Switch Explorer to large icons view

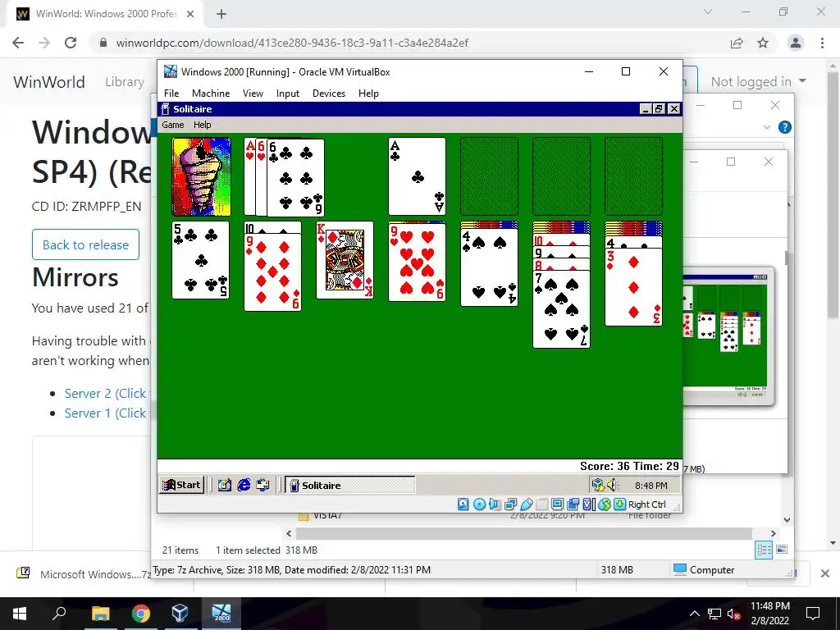click(x=782, y=550)
